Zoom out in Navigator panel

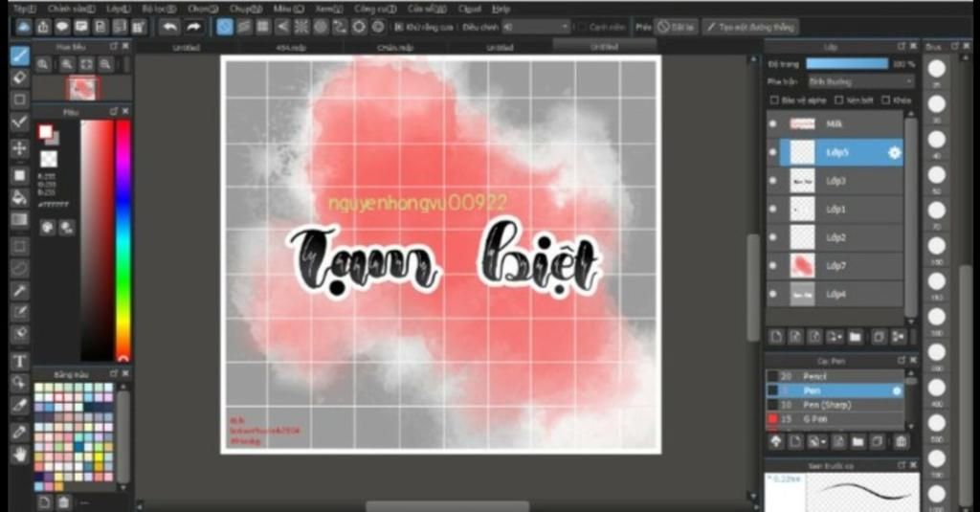105,64
